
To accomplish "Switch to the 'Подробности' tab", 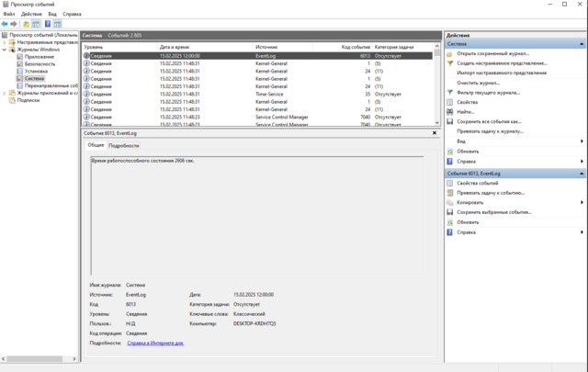I will click(x=123, y=145).
